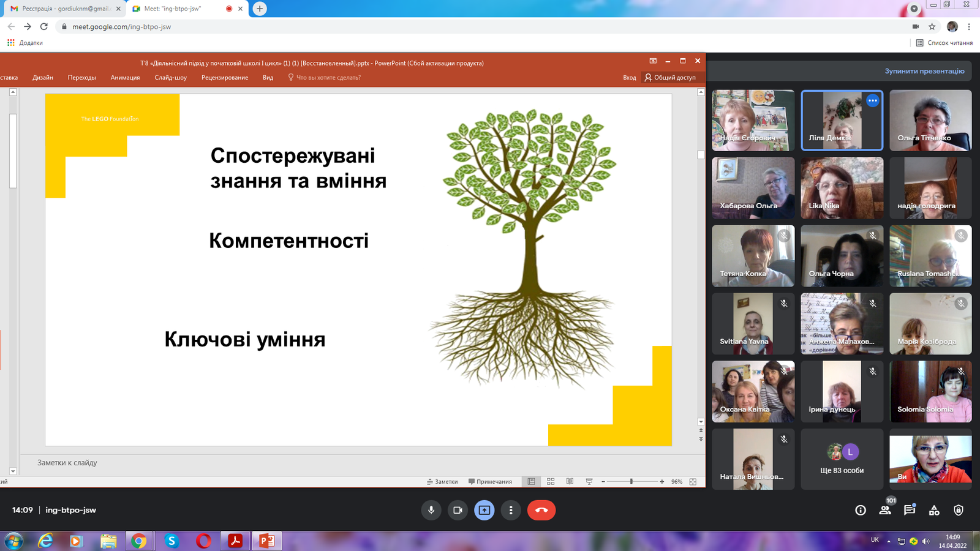Open the Анимация ribbon tab
This screenshot has height=551, width=980.
pyautogui.click(x=125, y=78)
